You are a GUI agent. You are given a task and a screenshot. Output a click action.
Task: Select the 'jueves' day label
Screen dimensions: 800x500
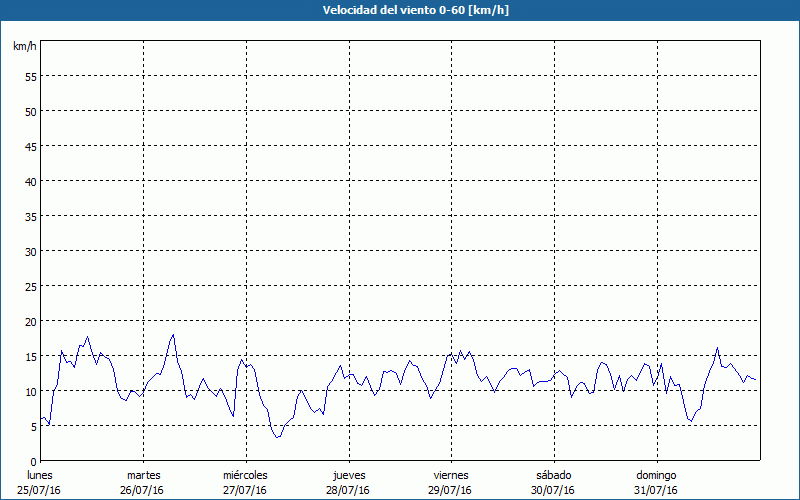348,475
